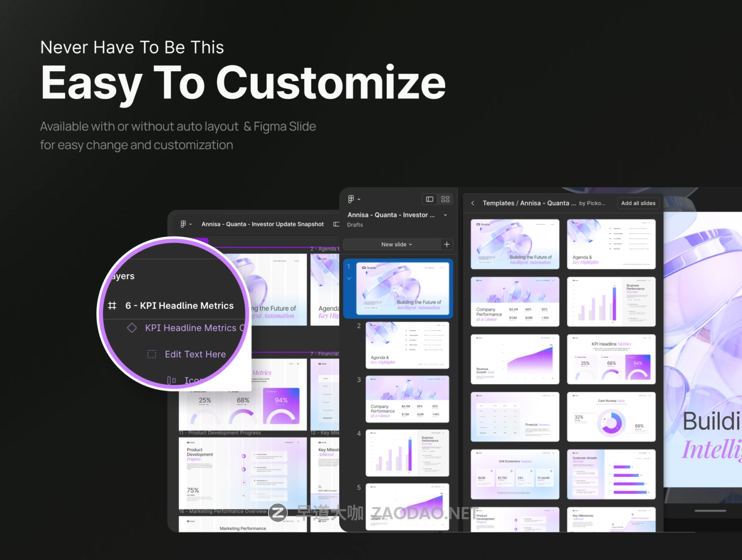The height and width of the screenshot is (560, 742).
Task: Open the Templates breadcrumb
Action: 499,203
